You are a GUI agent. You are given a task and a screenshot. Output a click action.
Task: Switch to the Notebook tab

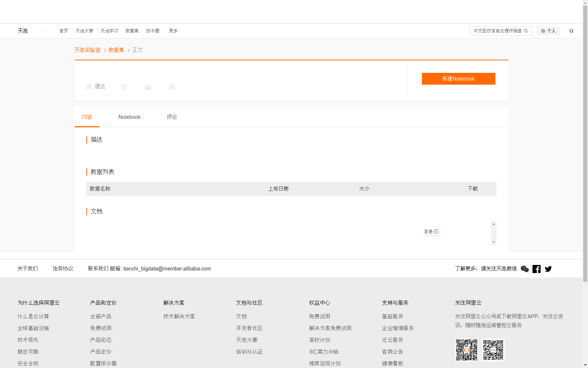(x=129, y=117)
